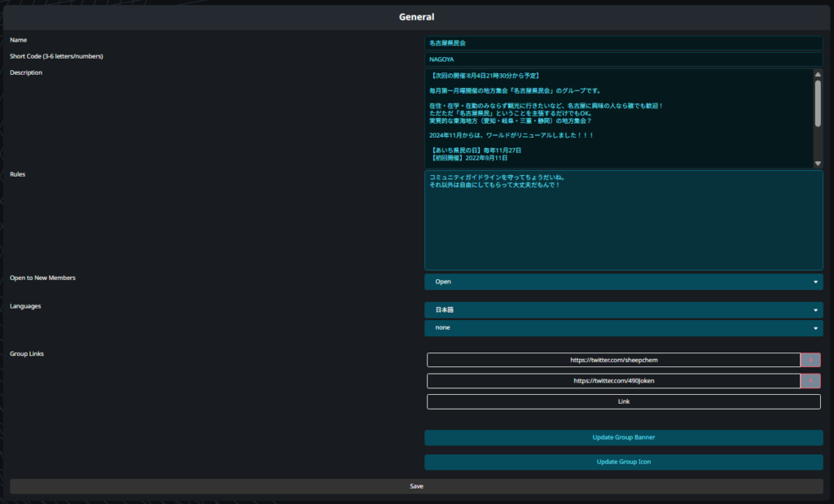Screen dimensions: 834x504
Task: Delete the twitter.com/490Joken link
Action: coord(811,381)
